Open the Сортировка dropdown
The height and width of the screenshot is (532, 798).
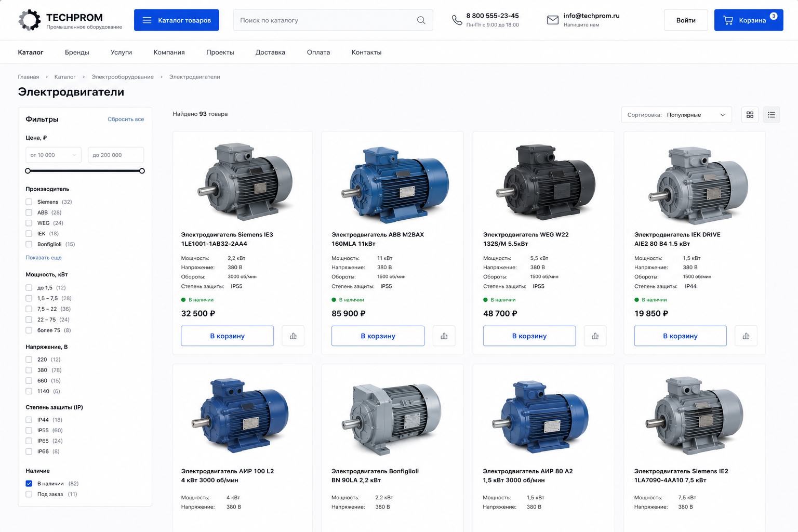click(676, 115)
